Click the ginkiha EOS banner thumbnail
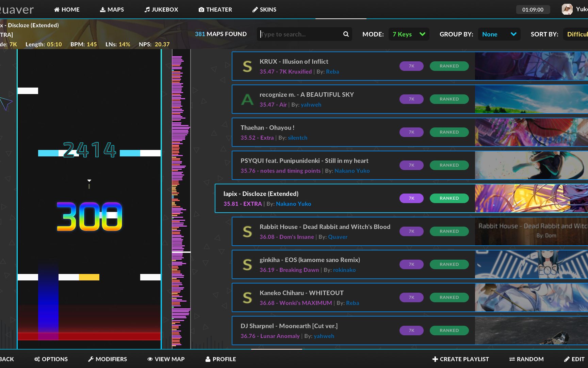 click(x=532, y=264)
